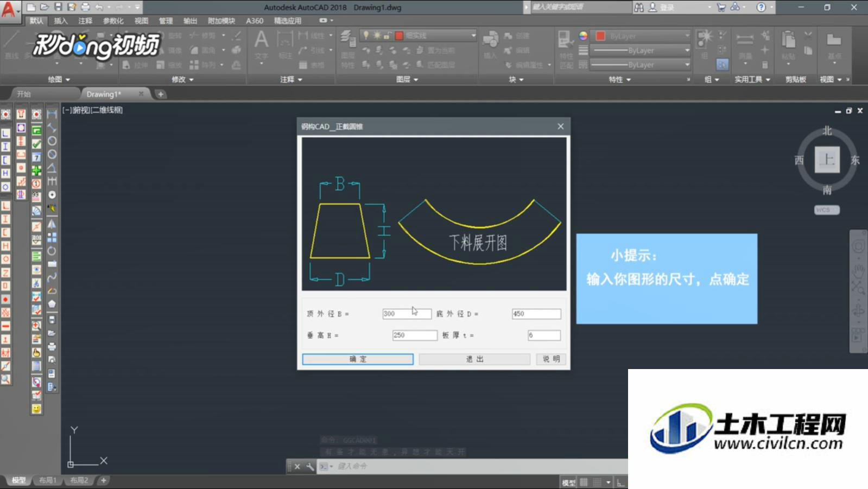Toggle the layer on/off lightbulb icon
The width and height of the screenshot is (868, 489).
point(366,35)
